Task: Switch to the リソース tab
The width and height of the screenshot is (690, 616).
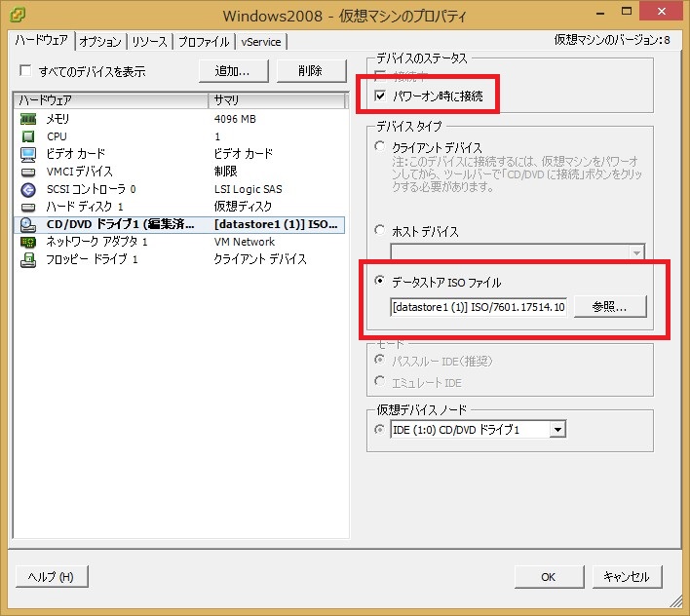Action: click(150, 42)
